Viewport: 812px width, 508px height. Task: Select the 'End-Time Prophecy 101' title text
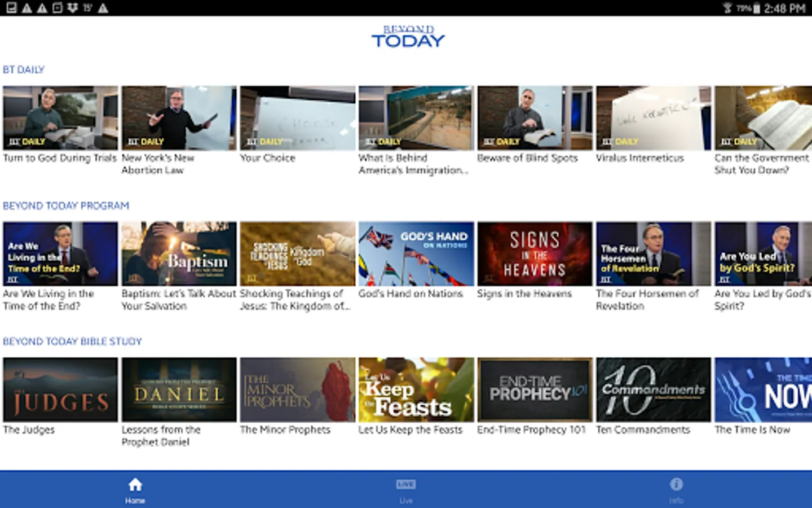pyautogui.click(x=532, y=430)
